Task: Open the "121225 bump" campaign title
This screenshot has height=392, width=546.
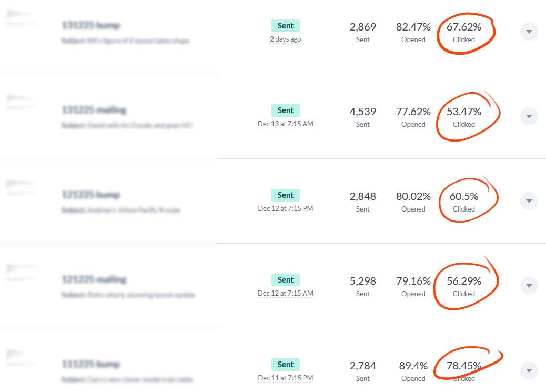Action: (x=91, y=195)
